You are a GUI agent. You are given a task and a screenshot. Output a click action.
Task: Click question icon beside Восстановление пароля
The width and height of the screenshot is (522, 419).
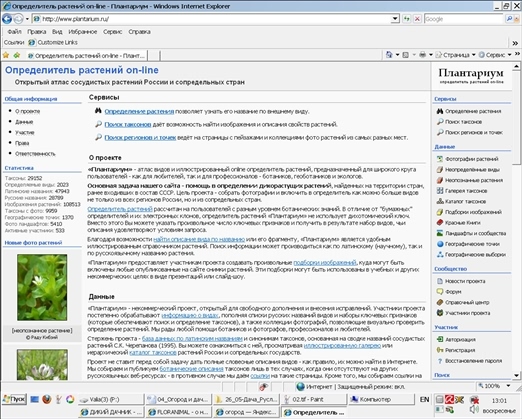(x=440, y=361)
